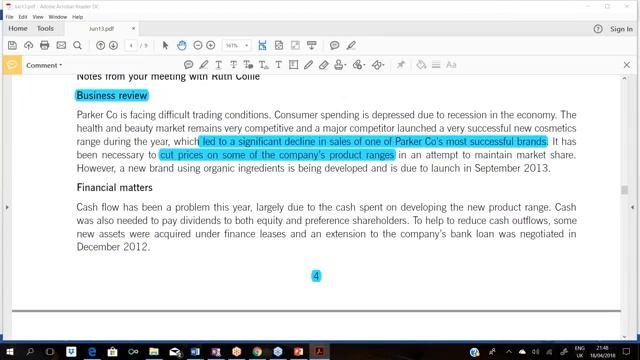
Task: Toggle the Keep tool selected pin
Action: click(400, 65)
